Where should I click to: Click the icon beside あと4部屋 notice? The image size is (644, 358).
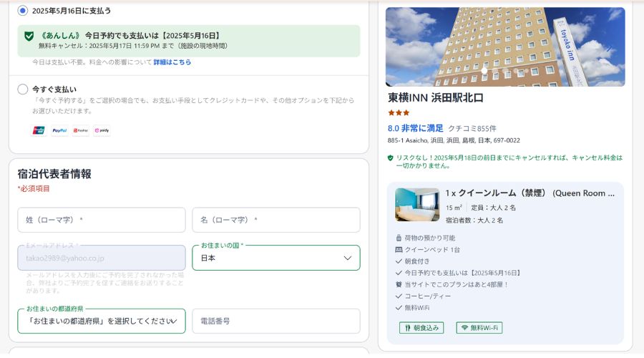(399, 284)
